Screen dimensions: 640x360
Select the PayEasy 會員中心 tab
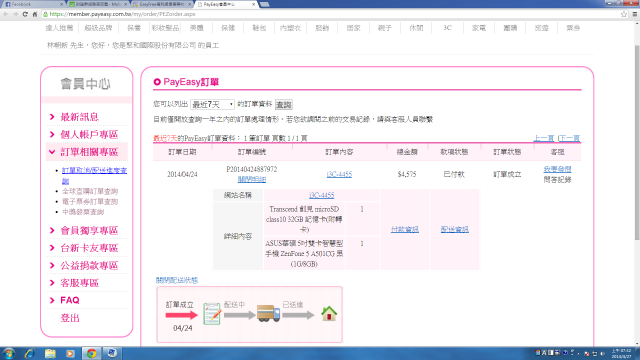click(227, 4)
